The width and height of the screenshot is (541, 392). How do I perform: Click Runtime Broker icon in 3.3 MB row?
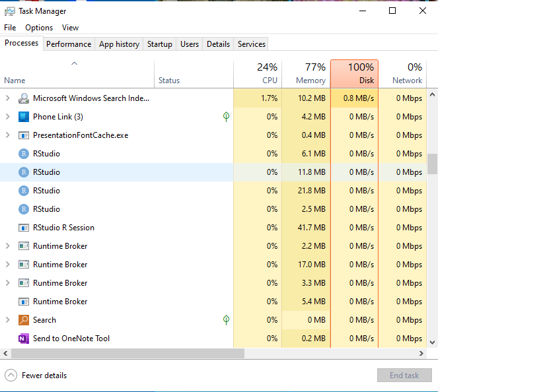coord(24,283)
